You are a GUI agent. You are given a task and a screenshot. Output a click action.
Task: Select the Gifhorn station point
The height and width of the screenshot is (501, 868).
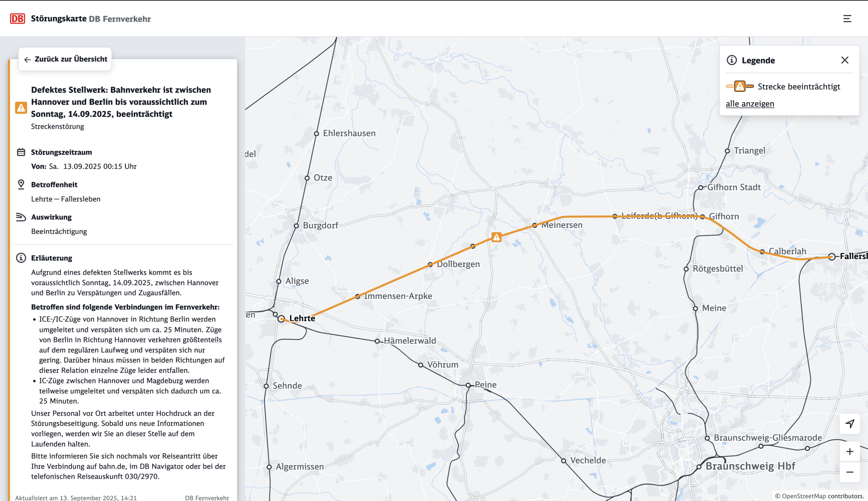point(703,217)
